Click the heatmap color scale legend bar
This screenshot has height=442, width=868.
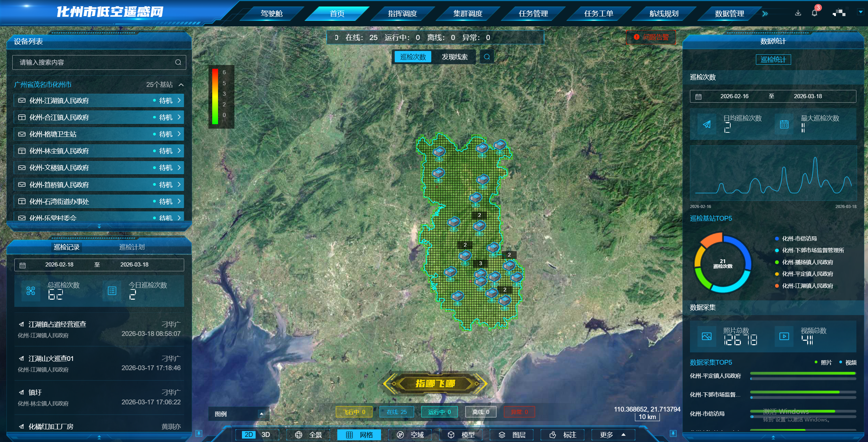click(215, 96)
